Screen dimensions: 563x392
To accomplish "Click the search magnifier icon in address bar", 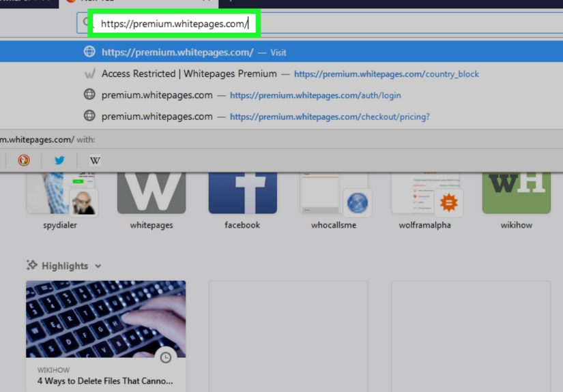I will tap(87, 22).
